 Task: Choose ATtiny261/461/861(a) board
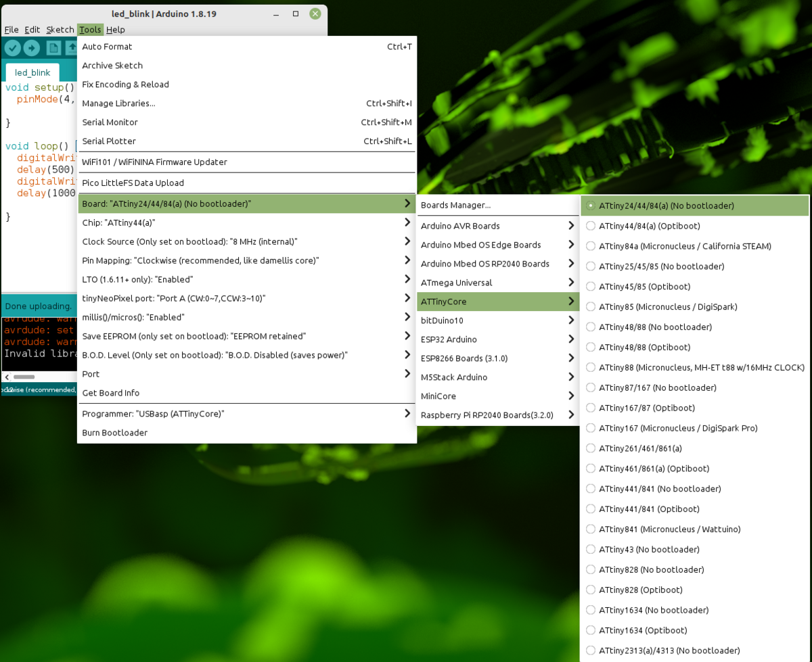click(695, 448)
